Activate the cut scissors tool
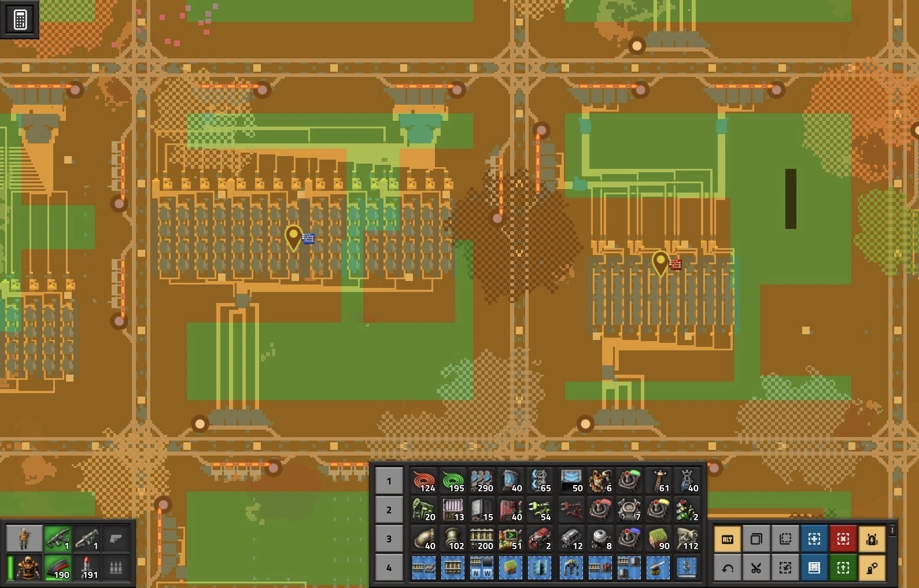Image resolution: width=919 pixels, height=588 pixels. [756, 568]
